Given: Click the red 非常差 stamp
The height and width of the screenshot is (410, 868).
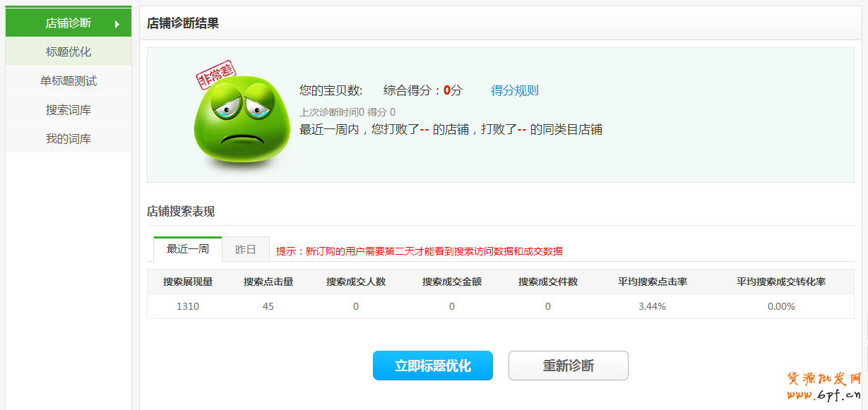Looking at the screenshot, I should (x=216, y=76).
